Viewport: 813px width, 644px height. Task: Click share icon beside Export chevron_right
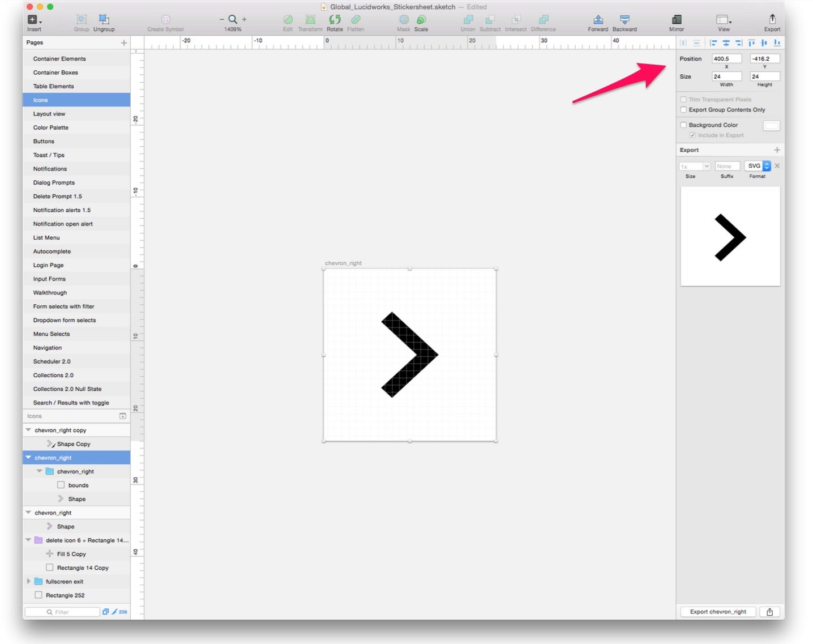click(x=769, y=612)
